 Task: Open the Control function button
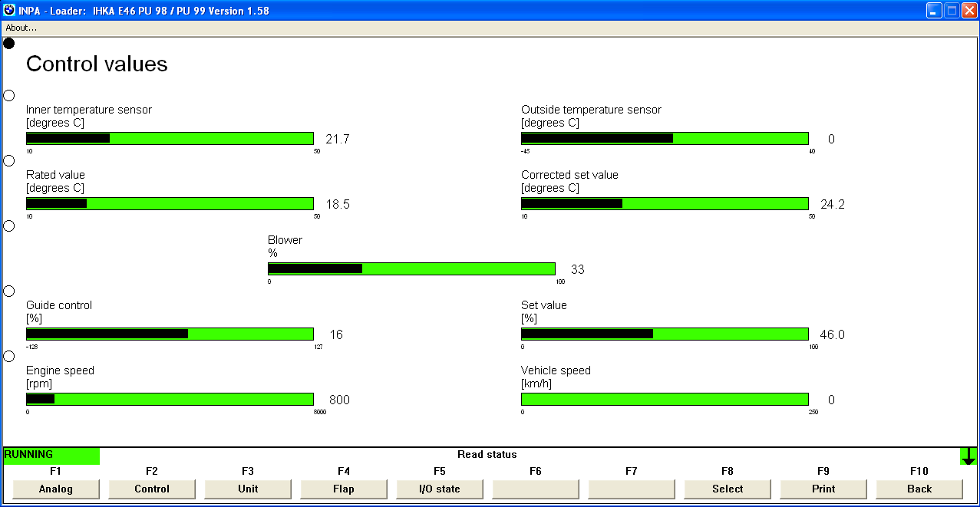point(152,489)
